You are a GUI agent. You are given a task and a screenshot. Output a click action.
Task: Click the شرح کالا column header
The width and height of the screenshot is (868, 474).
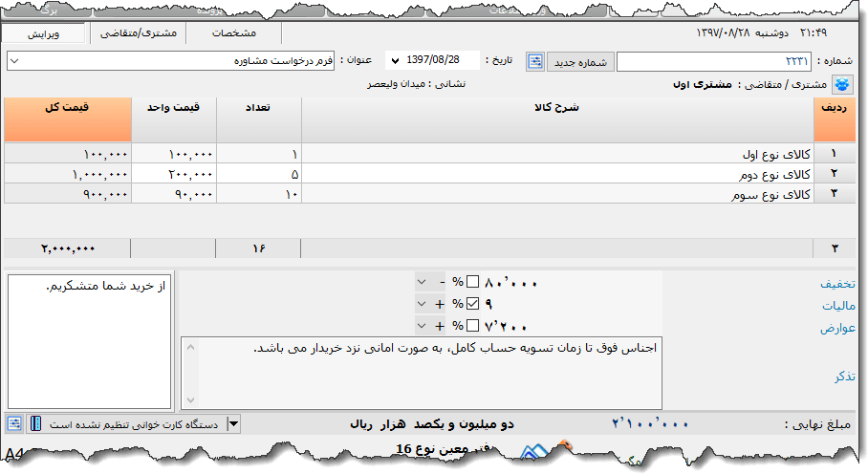[557, 119]
